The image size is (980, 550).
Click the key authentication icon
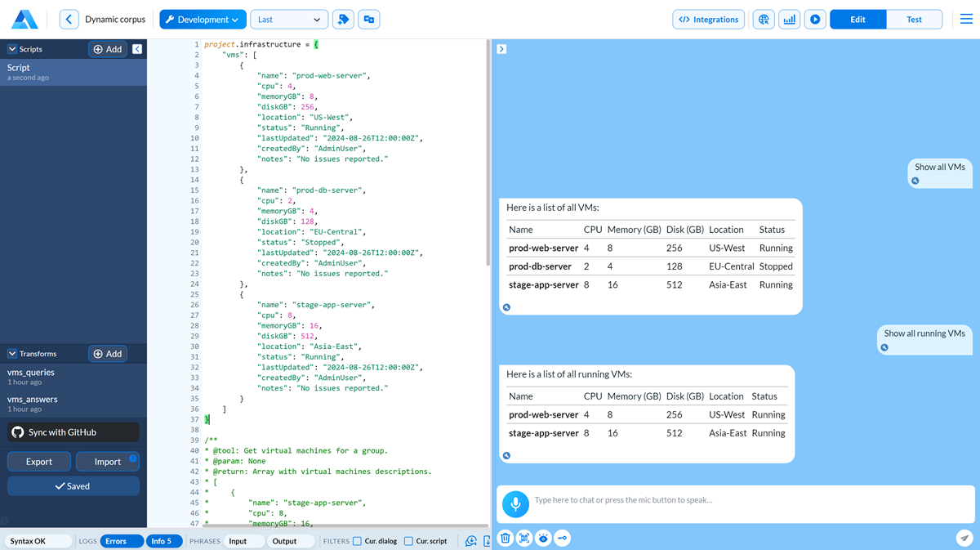tap(563, 538)
